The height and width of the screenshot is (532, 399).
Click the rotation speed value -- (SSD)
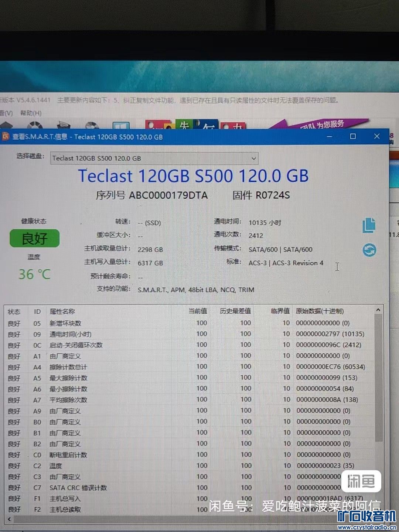point(149,223)
